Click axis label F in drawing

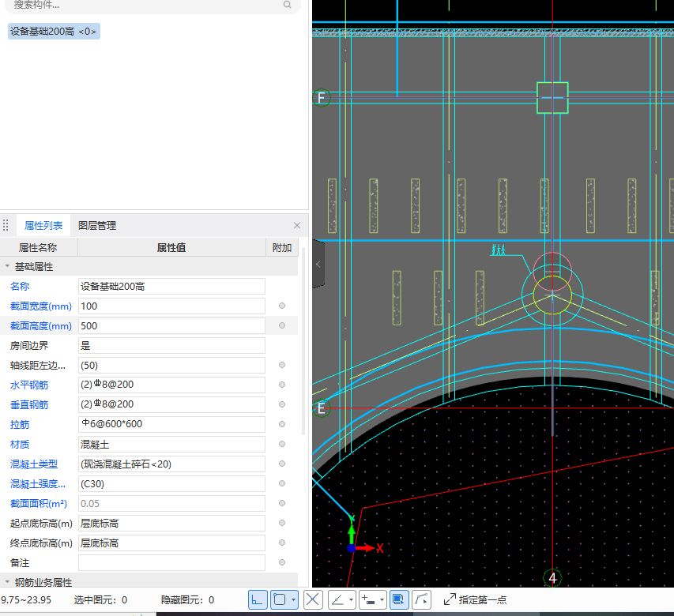pyautogui.click(x=321, y=99)
